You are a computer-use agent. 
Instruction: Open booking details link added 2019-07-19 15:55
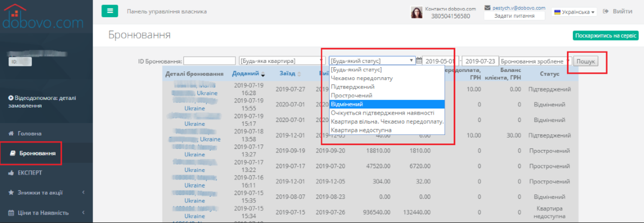point(194,104)
